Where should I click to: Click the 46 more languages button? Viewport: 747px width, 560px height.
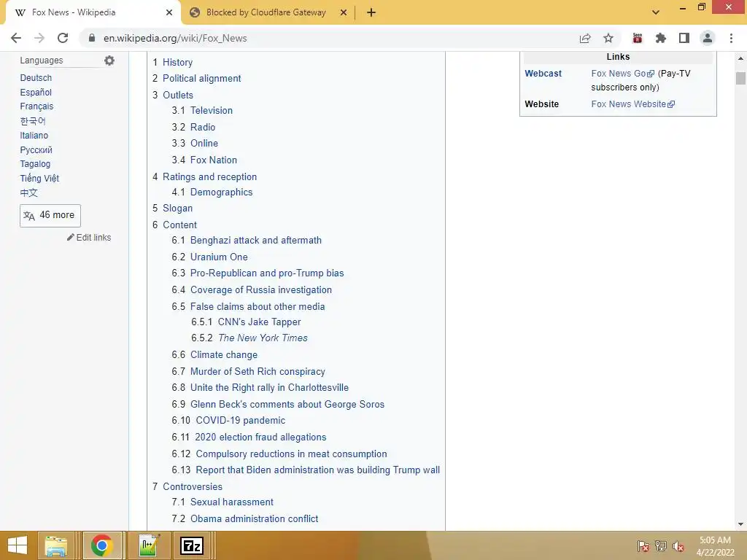pyautogui.click(x=50, y=216)
